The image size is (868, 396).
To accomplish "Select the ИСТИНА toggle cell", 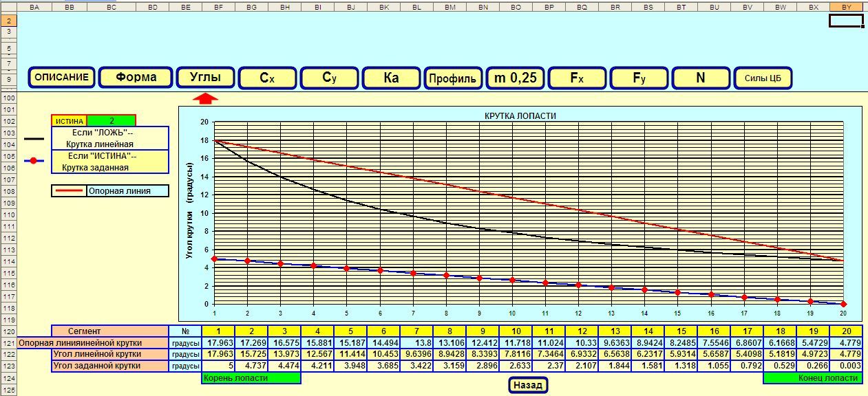I will [69, 121].
